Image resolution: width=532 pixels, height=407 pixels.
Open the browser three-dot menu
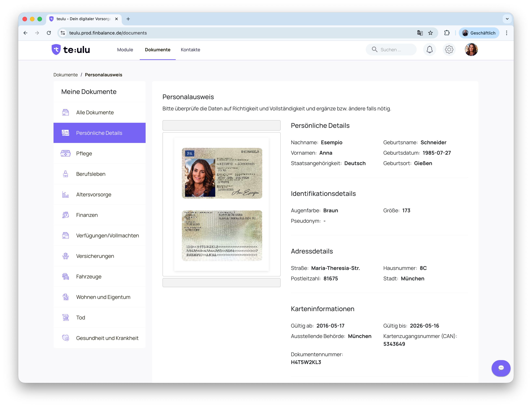click(x=507, y=33)
